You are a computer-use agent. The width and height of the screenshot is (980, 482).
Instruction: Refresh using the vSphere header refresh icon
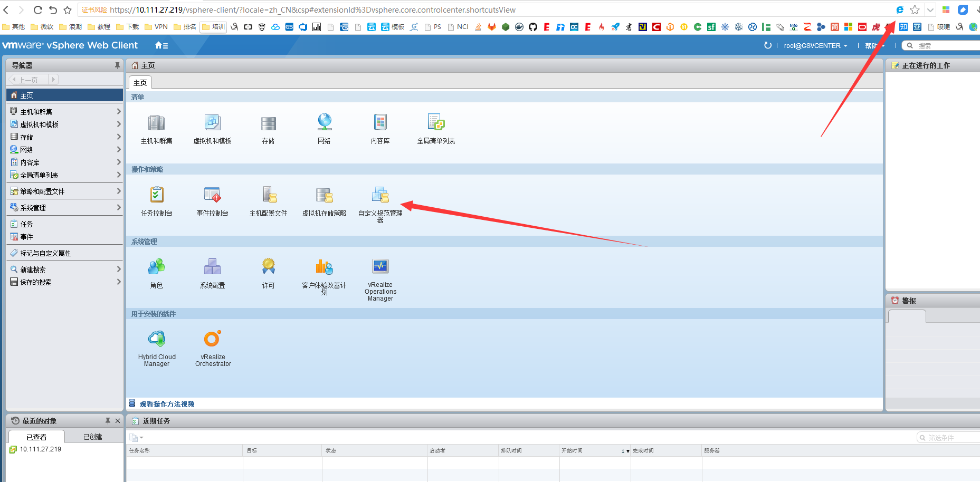click(768, 45)
